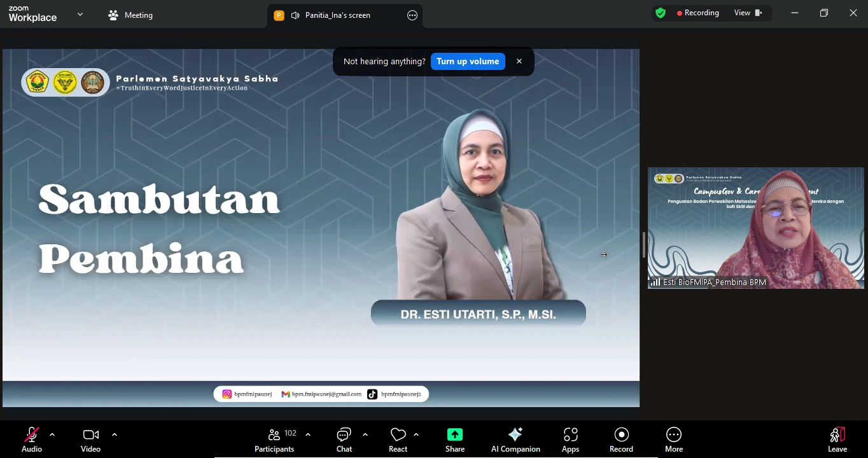Click the green encryption shield icon
This screenshot has width=868, height=458.
tap(661, 13)
